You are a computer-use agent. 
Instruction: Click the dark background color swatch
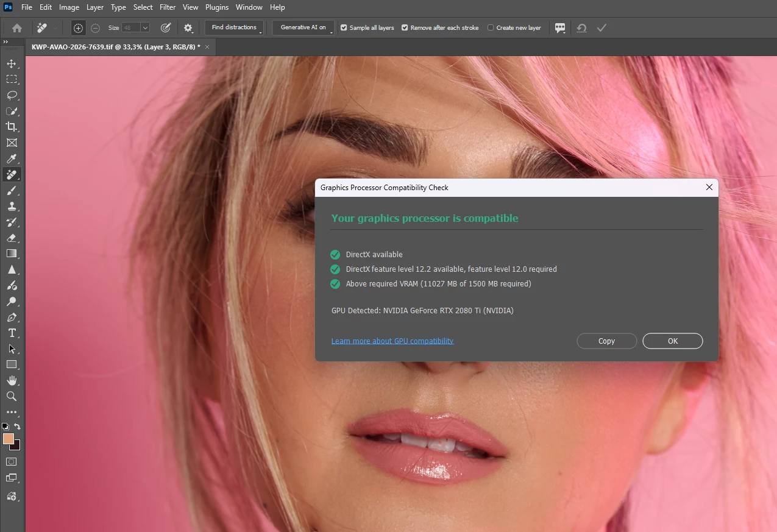[x=16, y=446]
